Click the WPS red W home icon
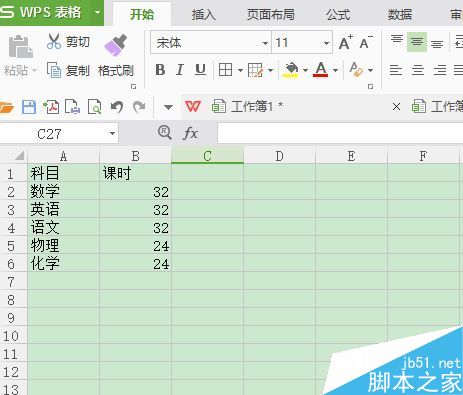 tap(193, 107)
